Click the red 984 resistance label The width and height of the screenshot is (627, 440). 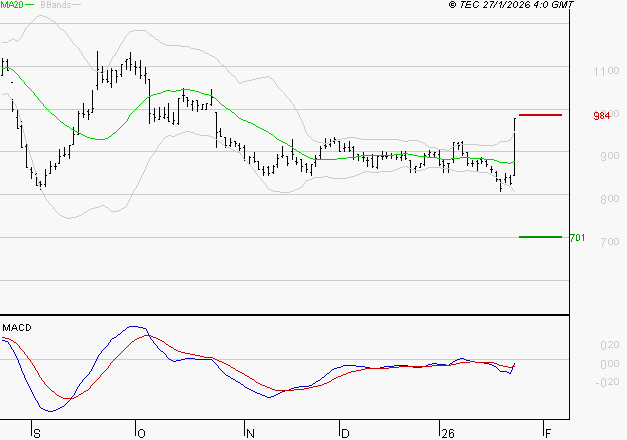(x=602, y=116)
